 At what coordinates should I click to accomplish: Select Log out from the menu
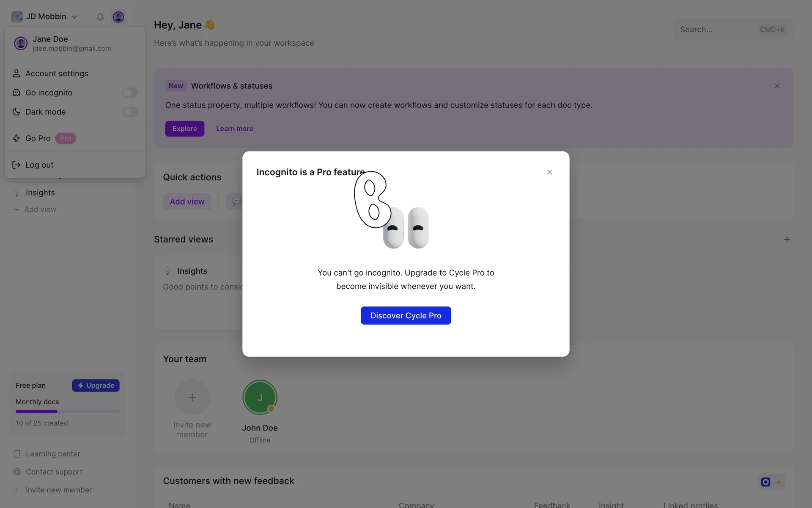point(39,165)
